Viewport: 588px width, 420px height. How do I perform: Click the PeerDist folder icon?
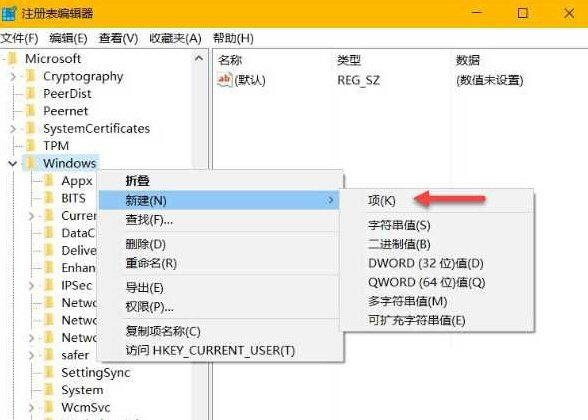click(x=31, y=93)
